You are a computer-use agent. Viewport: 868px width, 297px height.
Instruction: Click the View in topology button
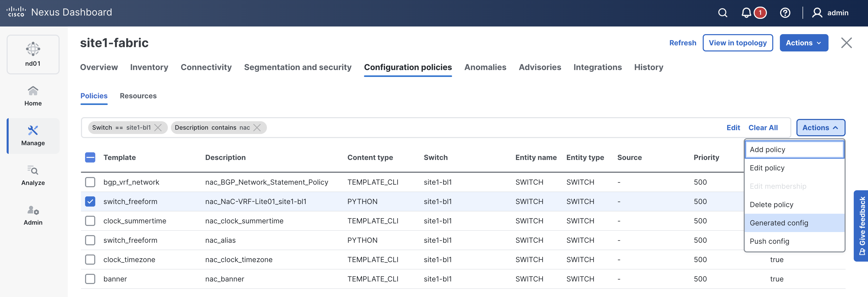pyautogui.click(x=738, y=43)
